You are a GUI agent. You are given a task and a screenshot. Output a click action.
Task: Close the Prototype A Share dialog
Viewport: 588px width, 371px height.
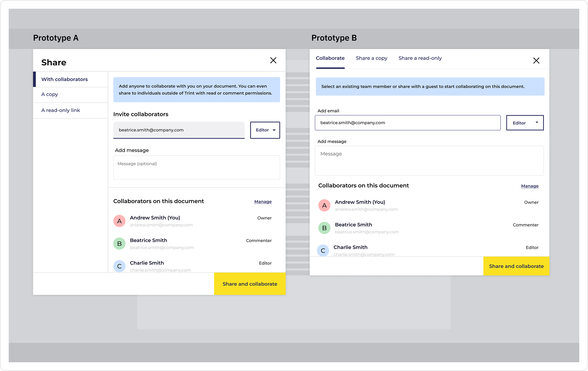tap(273, 60)
